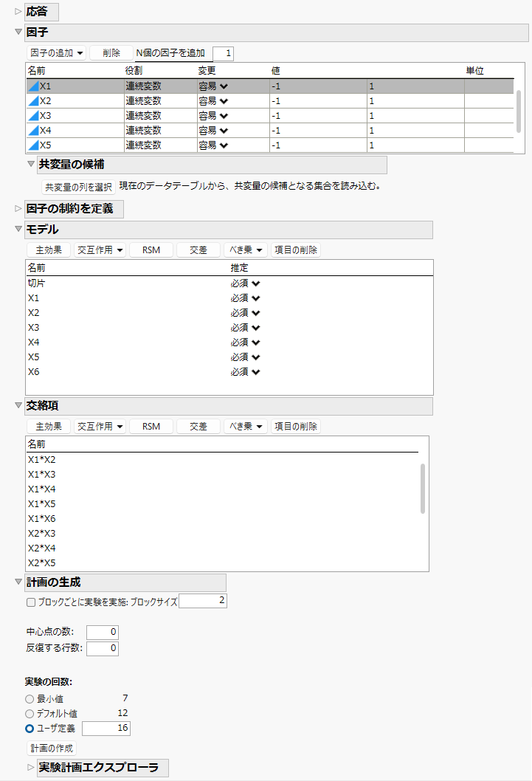Collapse the モデル section

[x=18, y=229]
